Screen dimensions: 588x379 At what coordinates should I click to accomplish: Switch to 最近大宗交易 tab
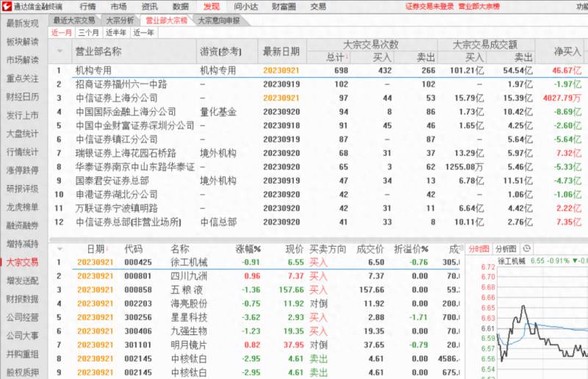coord(74,21)
